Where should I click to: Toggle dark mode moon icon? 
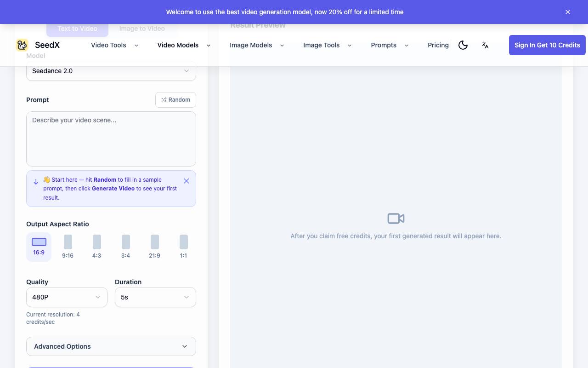[463, 45]
